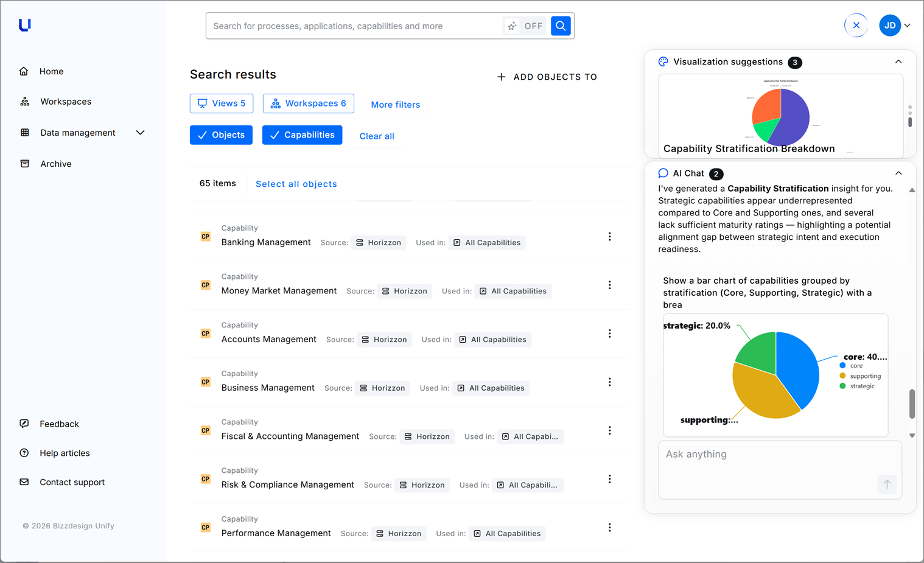This screenshot has width=924, height=563.
Task: Click the Bizzdesign logo icon
Action: (25, 25)
